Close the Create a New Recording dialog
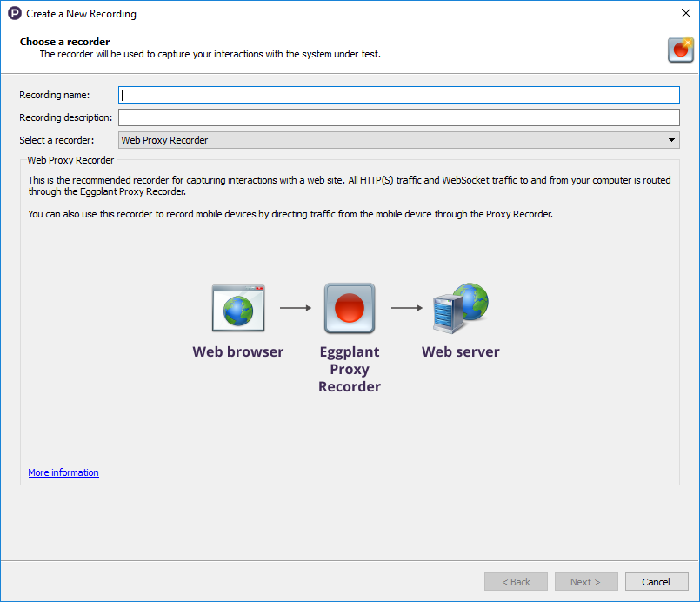This screenshot has height=602, width=700. coord(686,13)
